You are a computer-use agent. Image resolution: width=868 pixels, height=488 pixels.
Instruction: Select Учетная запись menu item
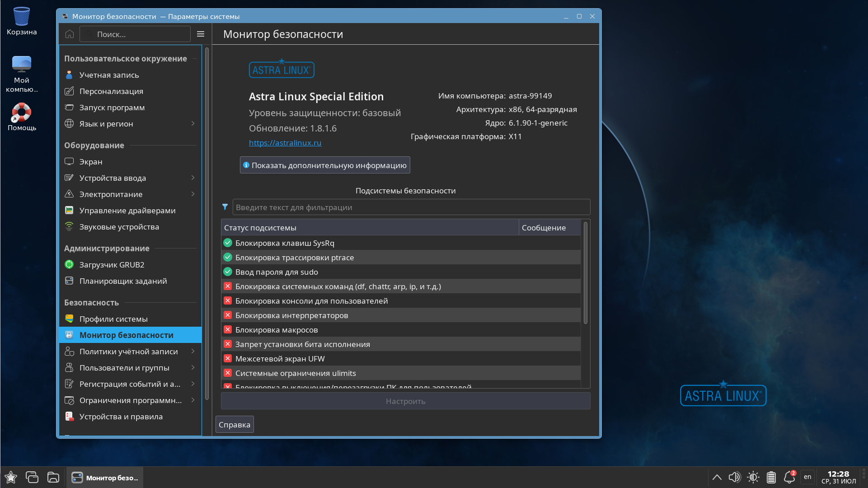109,75
